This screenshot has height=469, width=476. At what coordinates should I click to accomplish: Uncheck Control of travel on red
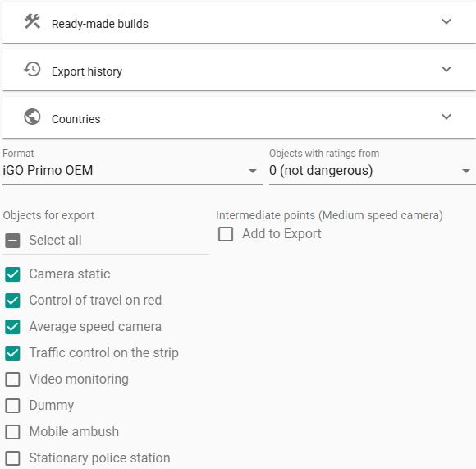point(12,301)
